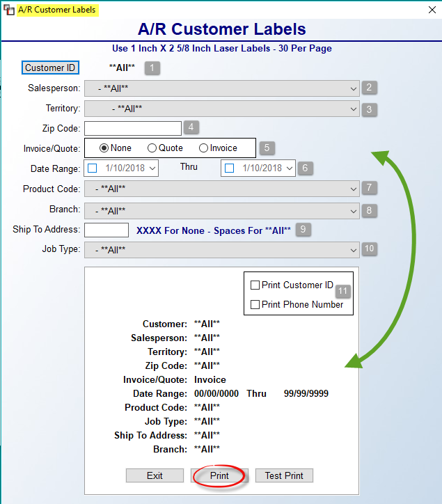The height and width of the screenshot is (504, 442).
Task: Click the summary date 00/00/0000 text
Action: click(216, 393)
